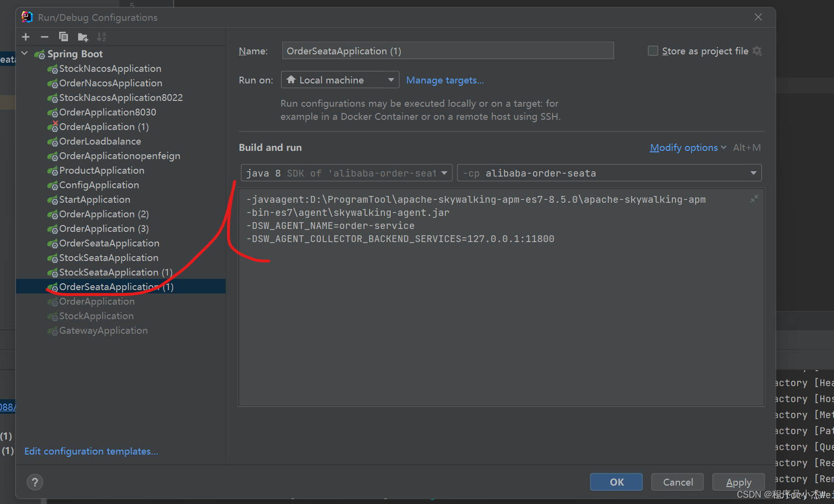Click inside the VM options text area
The width and height of the screenshot is (834, 504).
(501, 297)
